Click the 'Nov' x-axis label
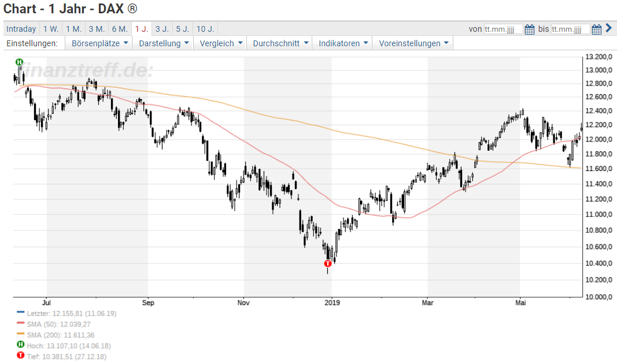The width and height of the screenshot is (617, 364). click(243, 303)
